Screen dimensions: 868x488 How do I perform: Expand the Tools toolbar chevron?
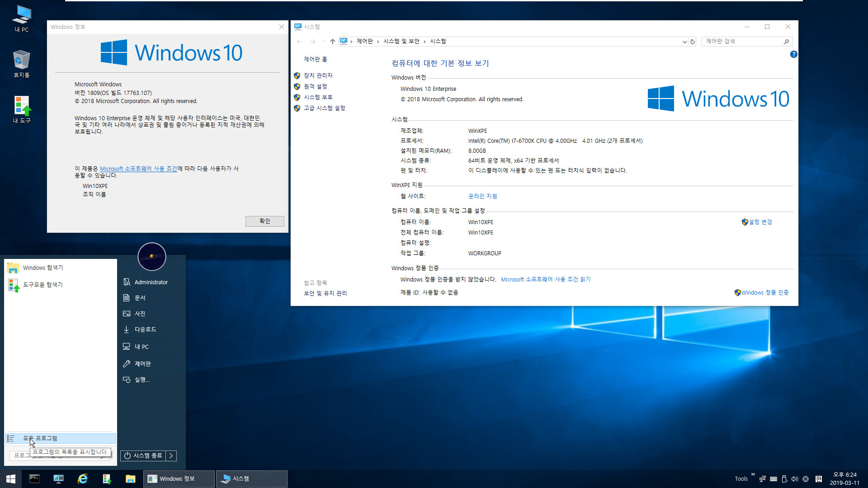tap(753, 474)
